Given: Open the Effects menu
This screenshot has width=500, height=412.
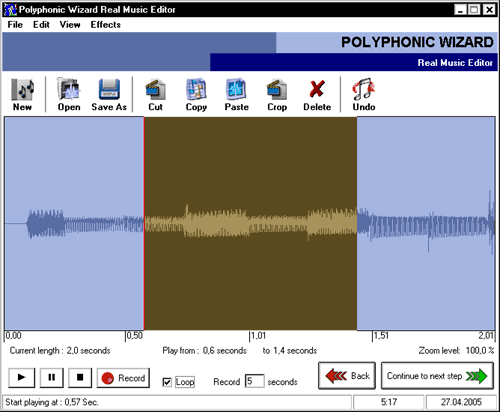Looking at the screenshot, I should coord(106,25).
